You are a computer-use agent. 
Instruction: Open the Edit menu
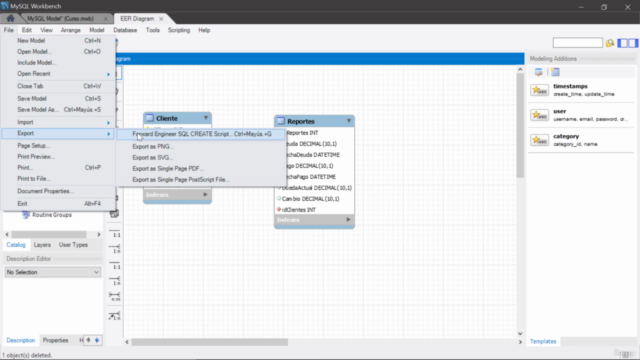(x=27, y=30)
